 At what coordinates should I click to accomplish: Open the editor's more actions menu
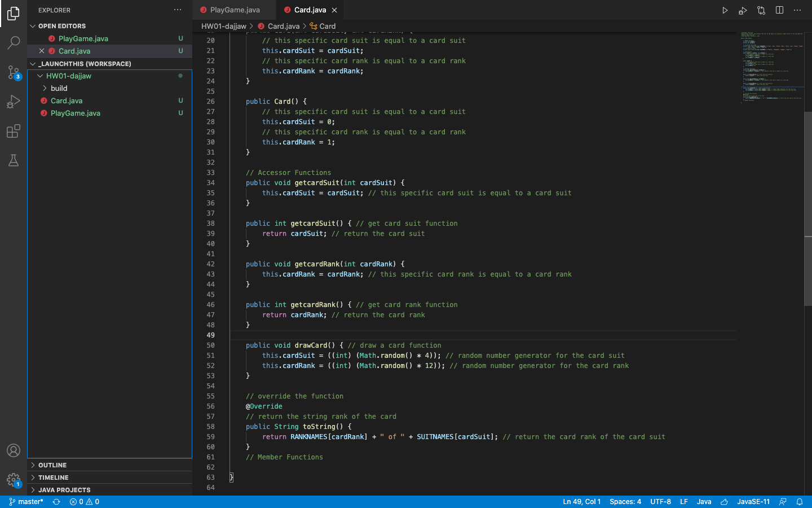point(797,10)
